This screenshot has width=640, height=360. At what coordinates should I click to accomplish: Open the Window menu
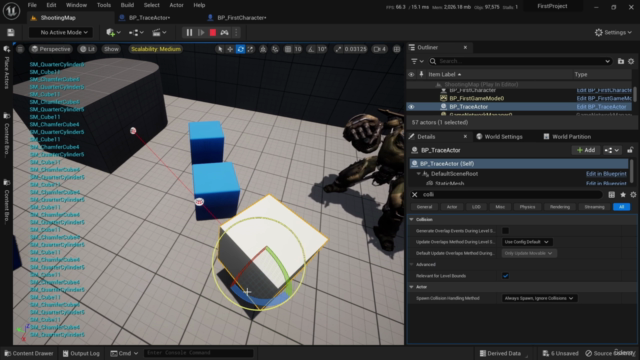coord(76,5)
